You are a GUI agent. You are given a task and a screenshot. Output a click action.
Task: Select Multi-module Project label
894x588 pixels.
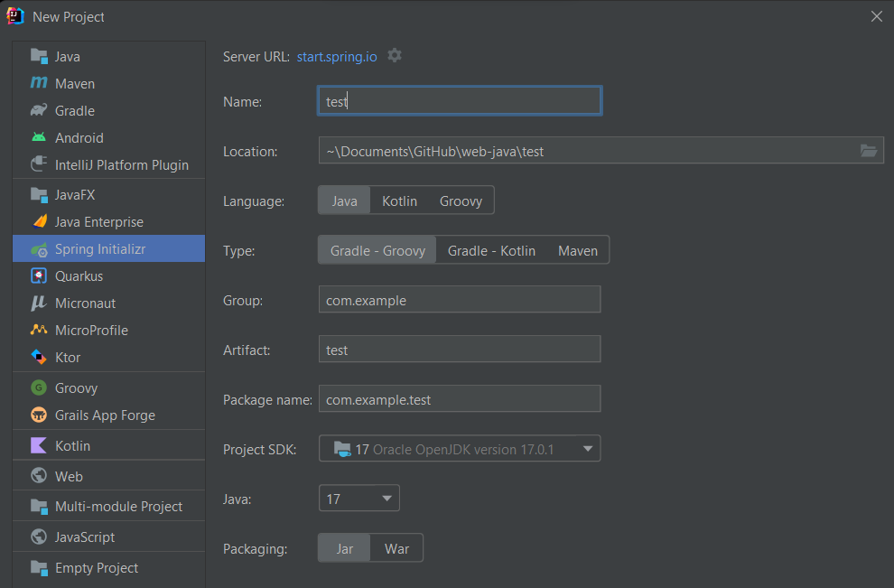click(118, 507)
